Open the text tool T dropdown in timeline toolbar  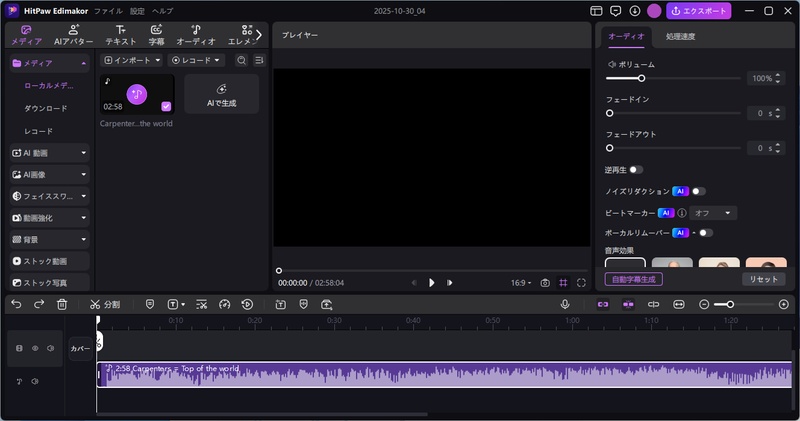(x=177, y=305)
